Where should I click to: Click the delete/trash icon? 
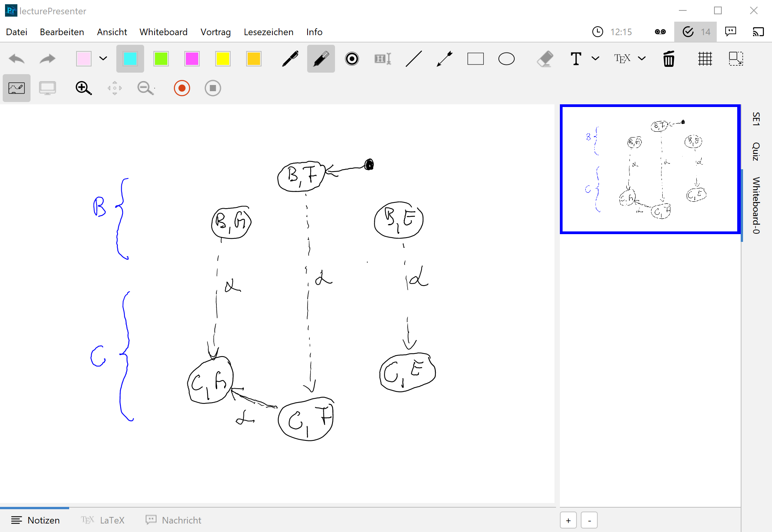tap(669, 58)
